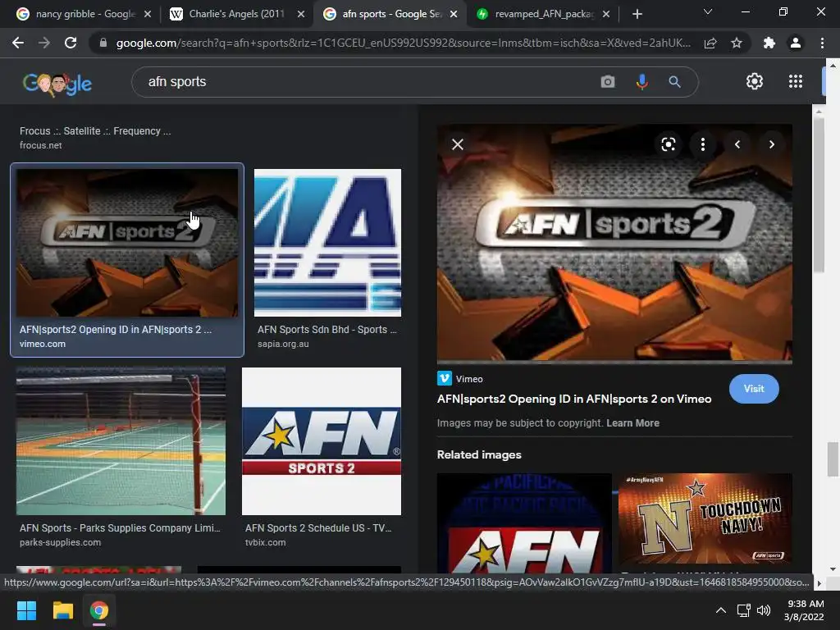
Task: Close the Charlie's Angels tab
Action: (301, 14)
